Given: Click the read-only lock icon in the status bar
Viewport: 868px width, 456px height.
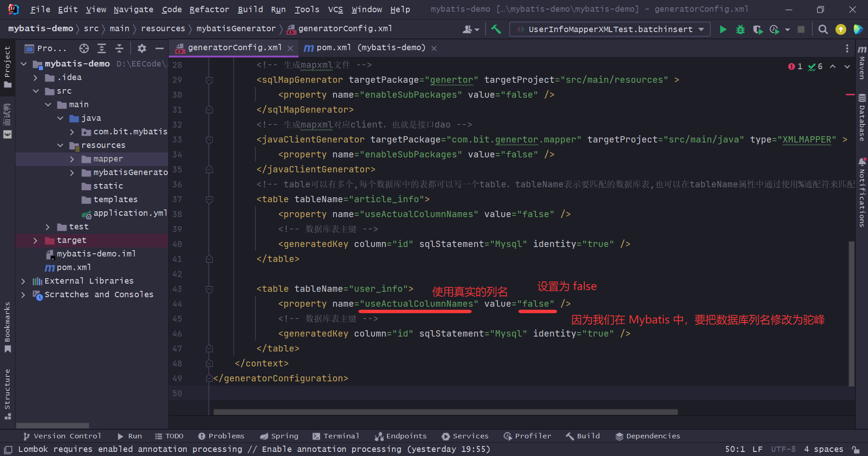Looking at the screenshot, I should point(856,450).
